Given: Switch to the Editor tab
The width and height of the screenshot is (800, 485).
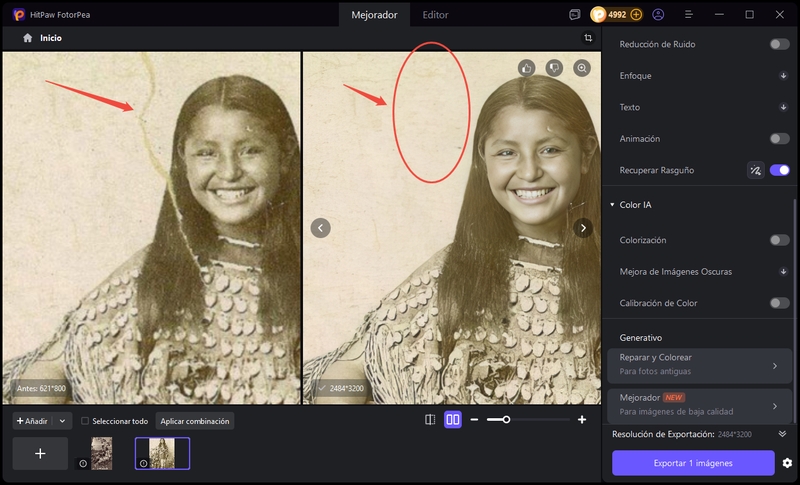Looking at the screenshot, I should pos(435,15).
